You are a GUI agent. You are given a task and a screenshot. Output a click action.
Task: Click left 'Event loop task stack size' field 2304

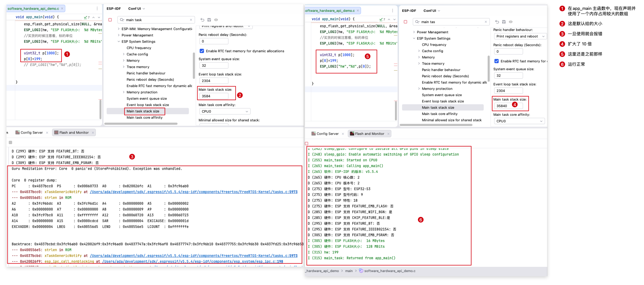[214, 81]
